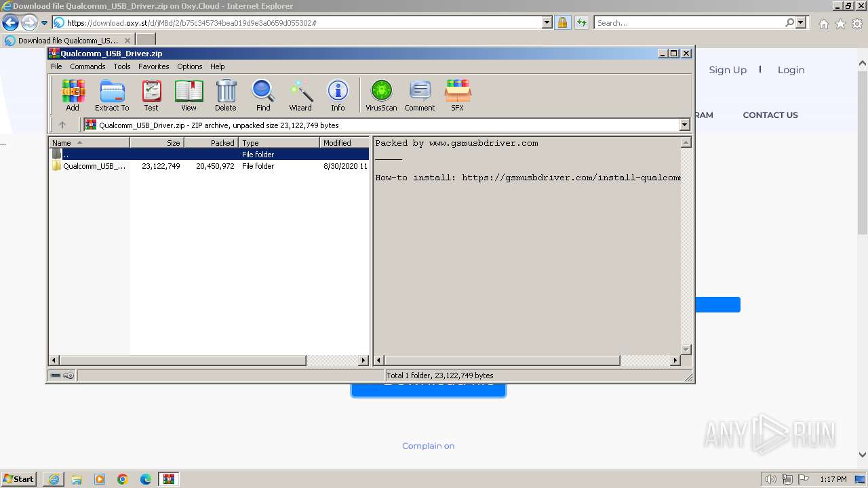Run the Test archive tool

click(151, 95)
